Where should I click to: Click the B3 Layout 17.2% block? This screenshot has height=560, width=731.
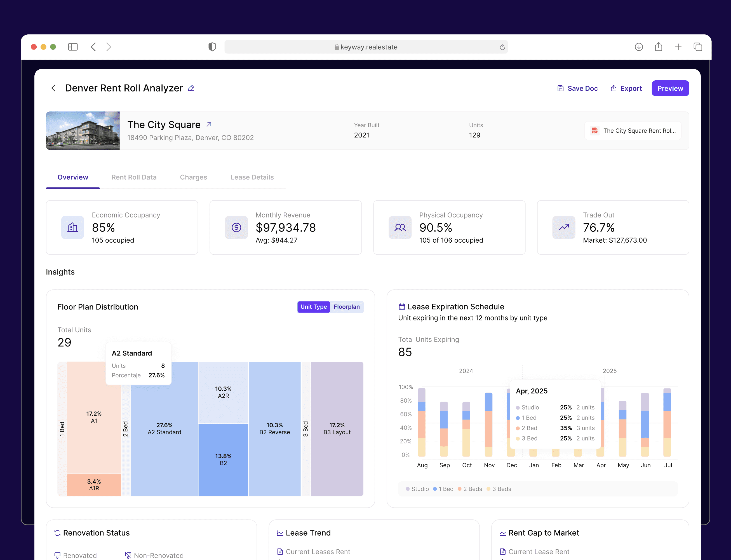tap(337, 429)
